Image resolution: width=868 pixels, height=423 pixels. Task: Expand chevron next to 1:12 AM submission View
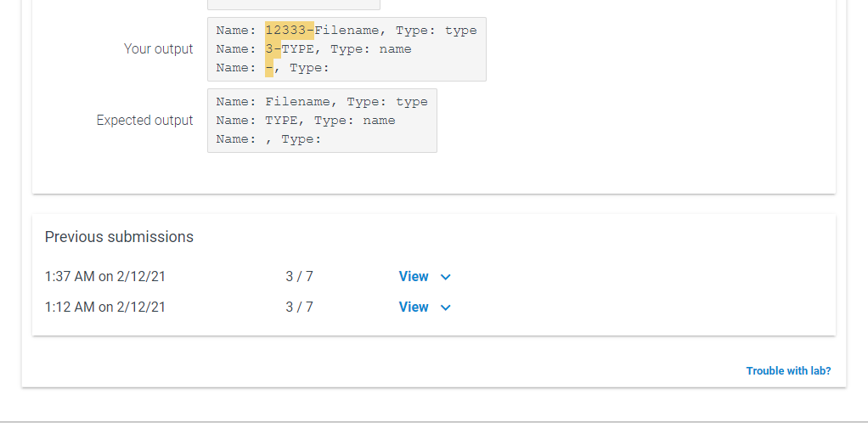446,307
